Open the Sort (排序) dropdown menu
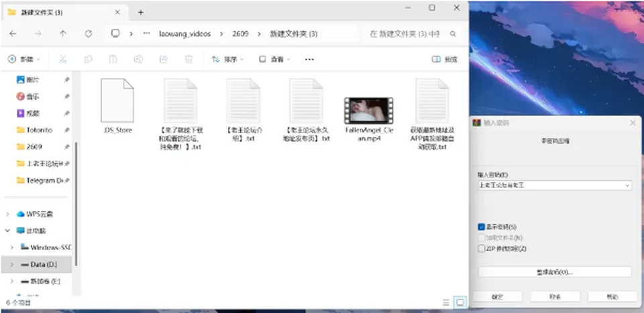Viewport: 644px width, 313px height. tap(227, 59)
